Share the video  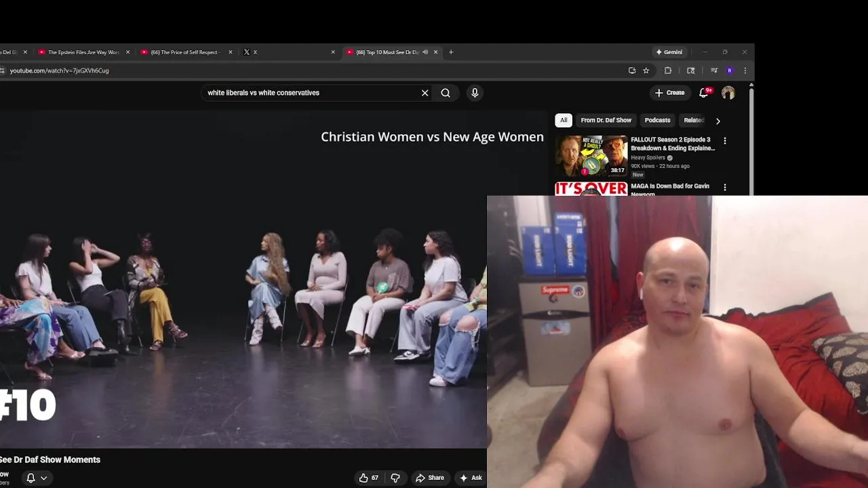[x=430, y=478]
